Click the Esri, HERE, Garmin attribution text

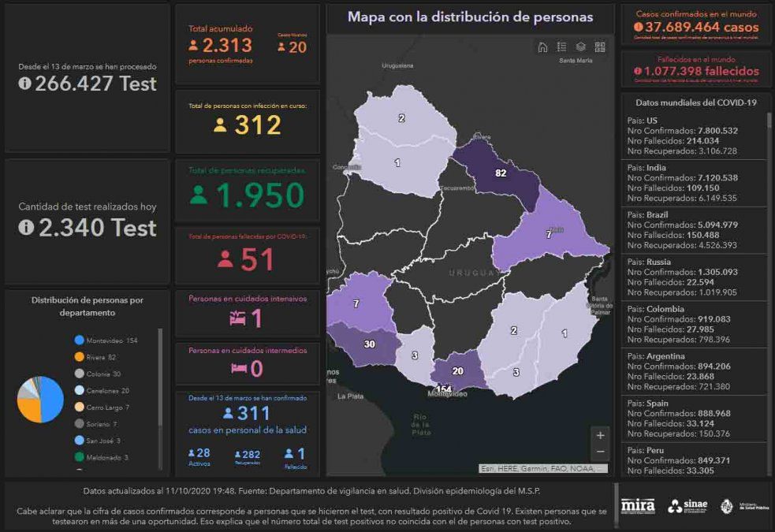544,469
